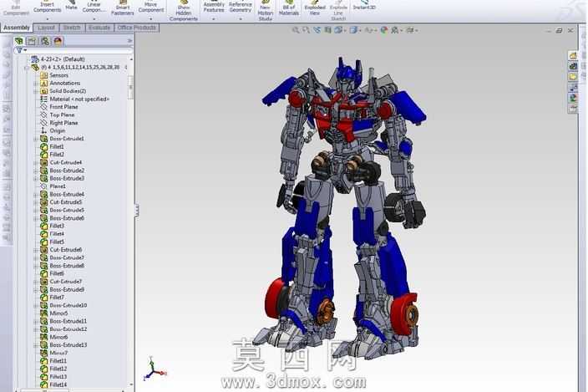This screenshot has height=392, width=588.
Task: Open Linear Component dropdown arrow
Action: 94,18
